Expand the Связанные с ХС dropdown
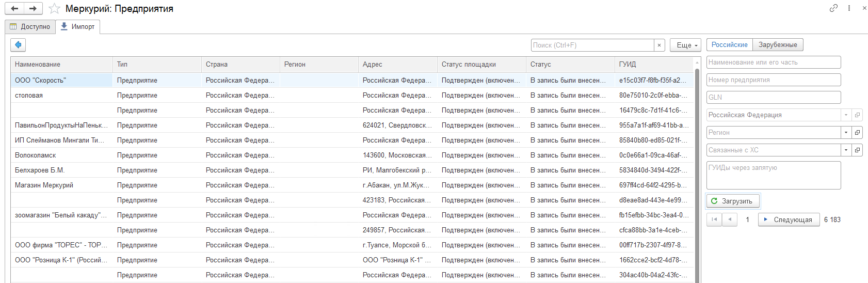This screenshot has width=868, height=283. tap(846, 150)
